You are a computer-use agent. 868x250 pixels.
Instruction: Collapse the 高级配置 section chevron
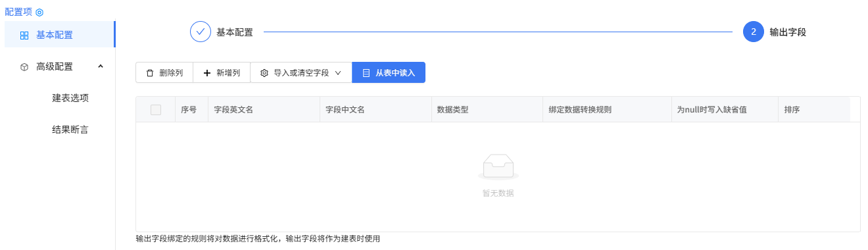coord(101,66)
